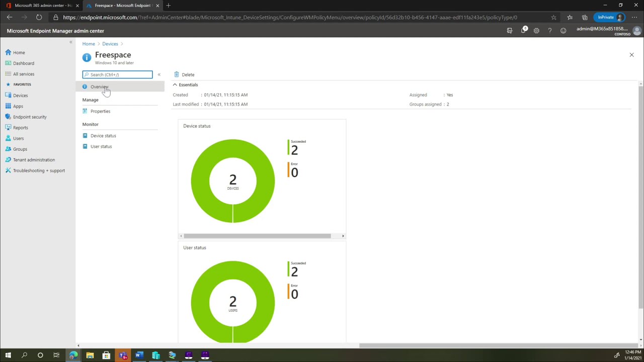Collapse the Freespace blade menu

click(x=159, y=74)
